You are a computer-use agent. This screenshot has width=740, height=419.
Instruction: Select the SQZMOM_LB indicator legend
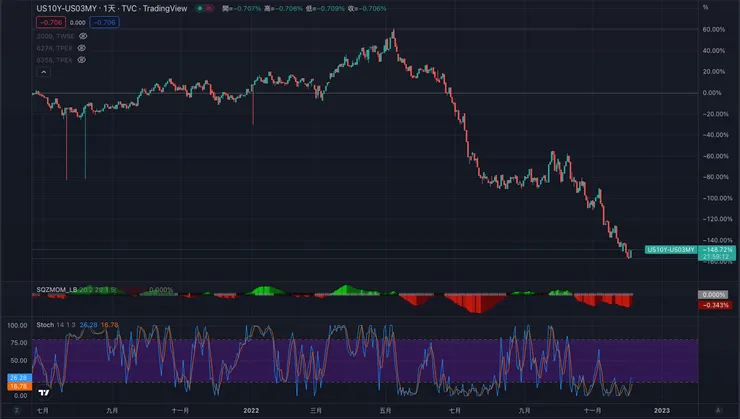pyautogui.click(x=57, y=290)
